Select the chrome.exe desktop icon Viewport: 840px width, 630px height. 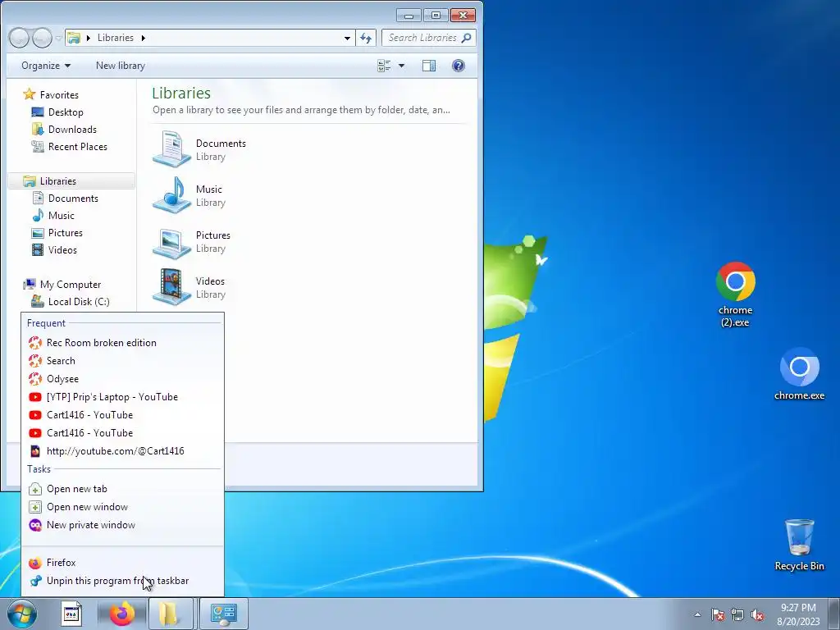pos(799,374)
